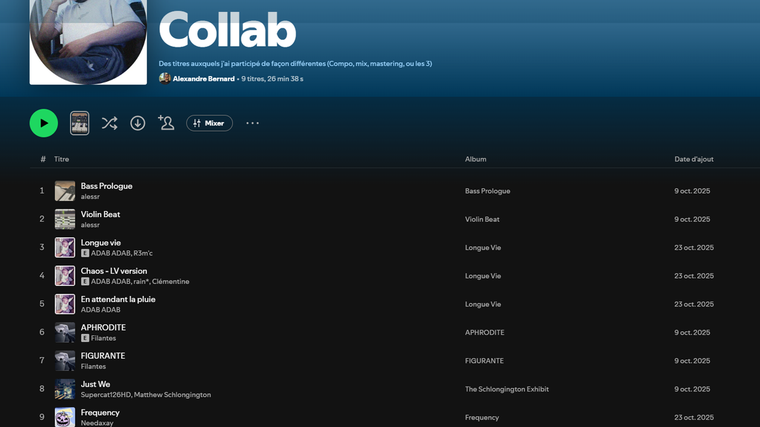
Task: Download the Collab playlist
Action: (x=138, y=123)
